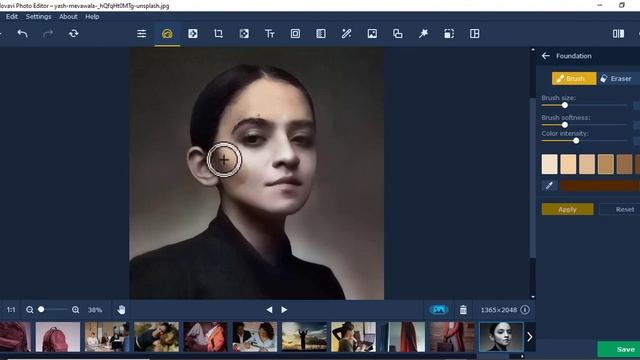Delete the current image with trash icon
The height and width of the screenshot is (360, 640).
(463, 310)
